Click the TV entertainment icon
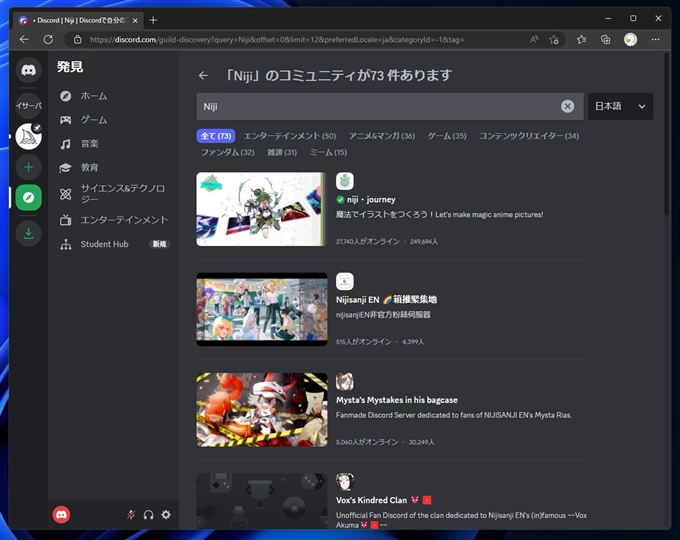The image size is (680, 540). coord(65,220)
